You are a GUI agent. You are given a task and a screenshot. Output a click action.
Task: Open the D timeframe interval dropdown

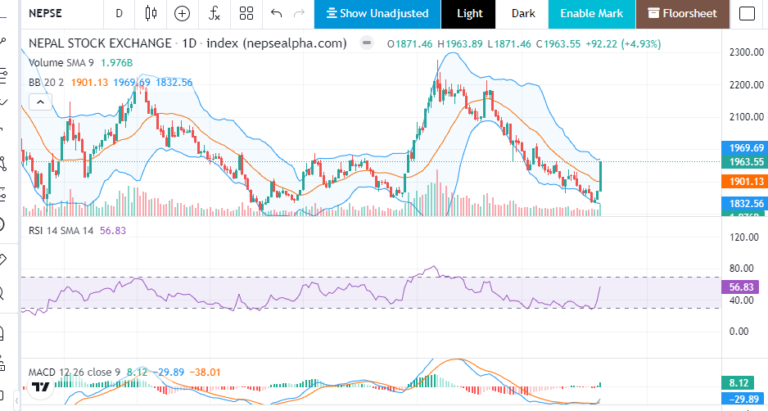click(119, 14)
